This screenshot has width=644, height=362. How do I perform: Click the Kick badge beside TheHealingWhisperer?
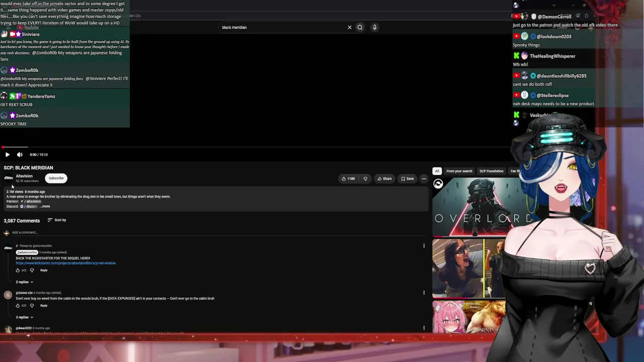click(516, 56)
